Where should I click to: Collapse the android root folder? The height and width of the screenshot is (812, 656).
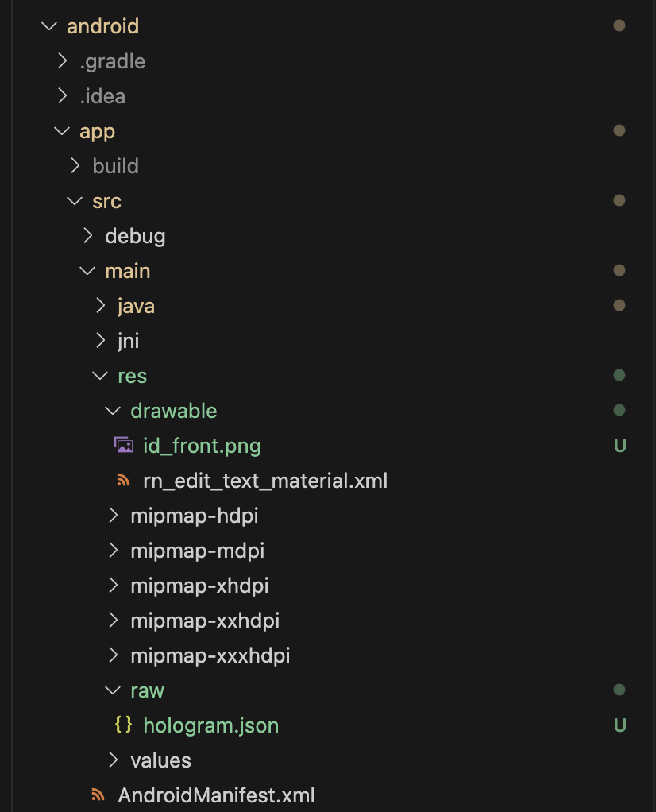coord(48,25)
